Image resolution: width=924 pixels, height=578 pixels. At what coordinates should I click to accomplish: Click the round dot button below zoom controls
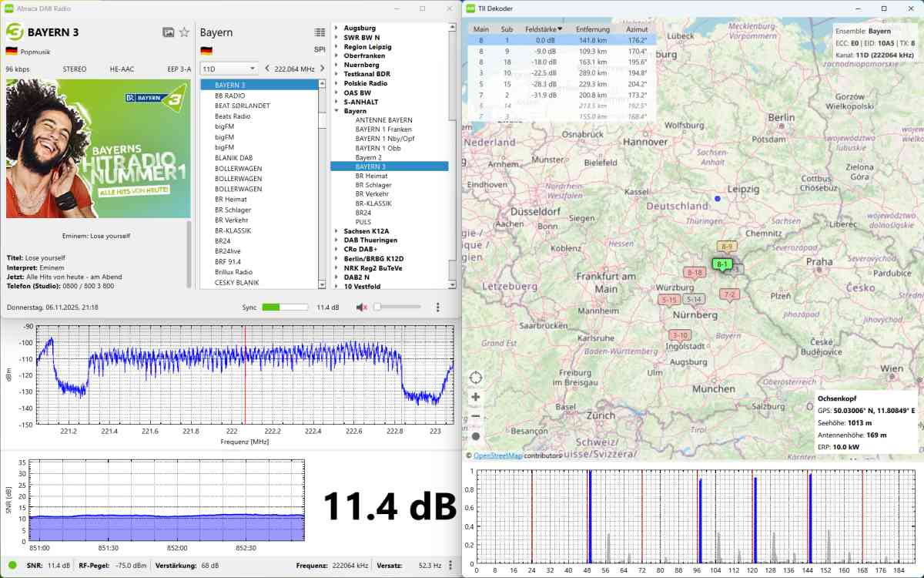[x=476, y=436]
